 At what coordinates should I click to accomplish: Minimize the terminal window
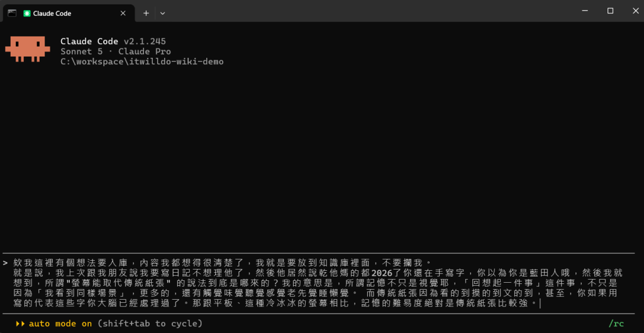click(586, 11)
